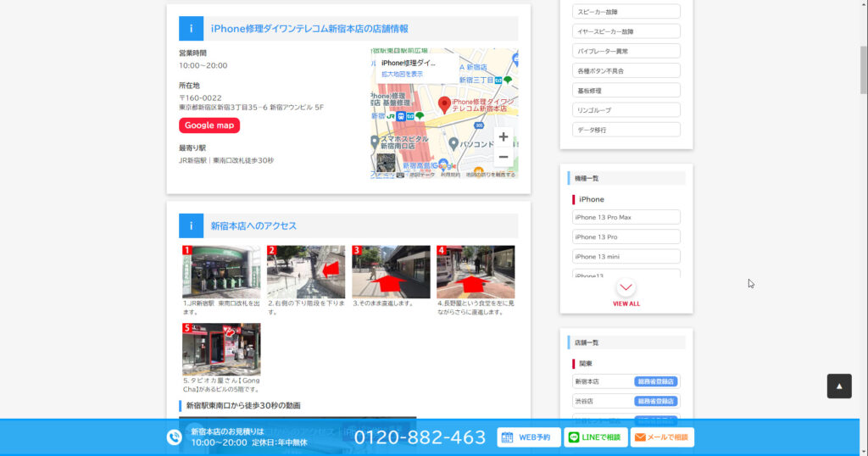
Task: Click the パソコンドック map marker
Action: point(453,144)
